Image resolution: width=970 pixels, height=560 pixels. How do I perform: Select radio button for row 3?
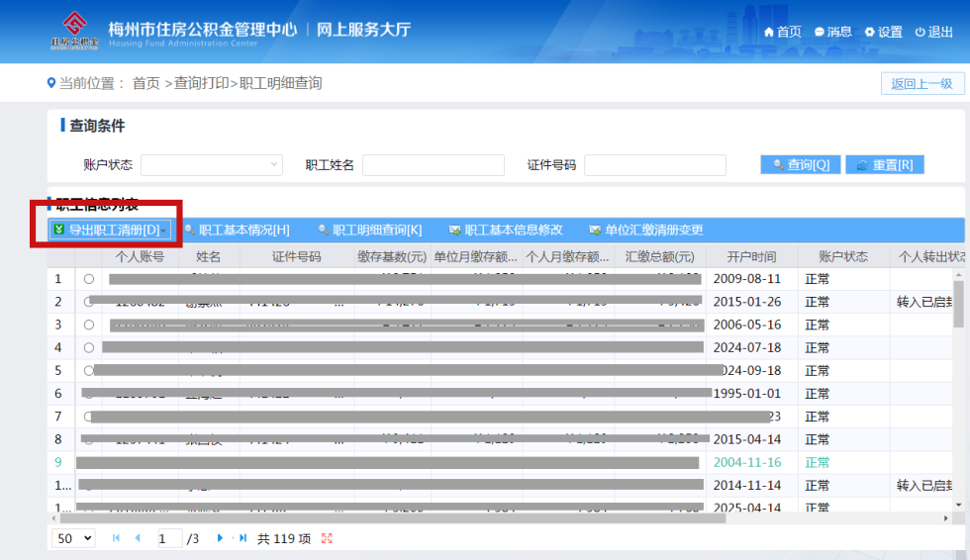tap(88, 325)
